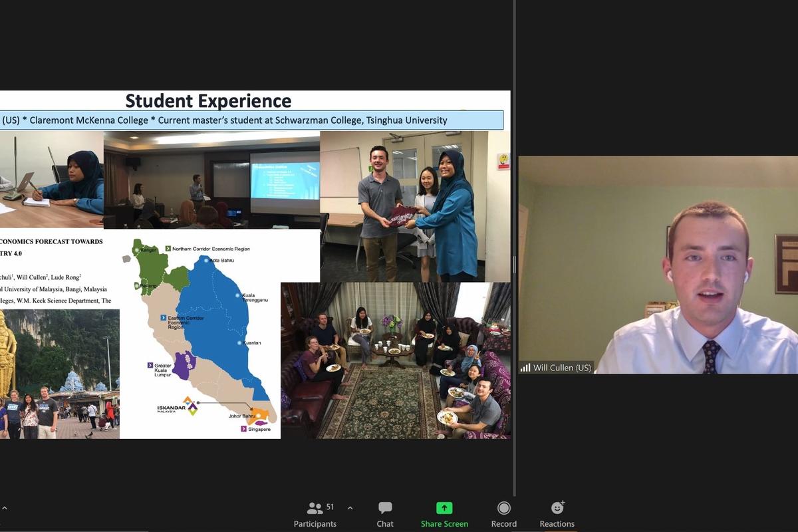This screenshot has height=532, width=798.
Task: Click the Iskandar Malaysia logo
Action: 176,406
